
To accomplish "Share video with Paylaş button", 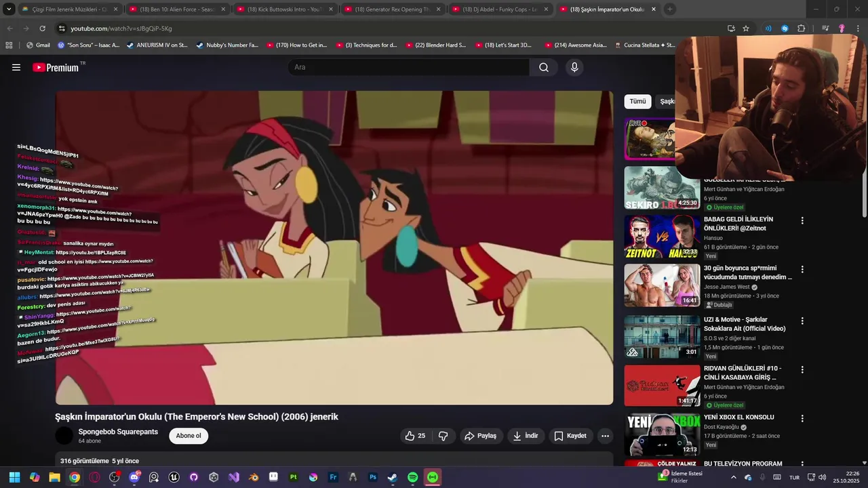I will click(x=480, y=436).
